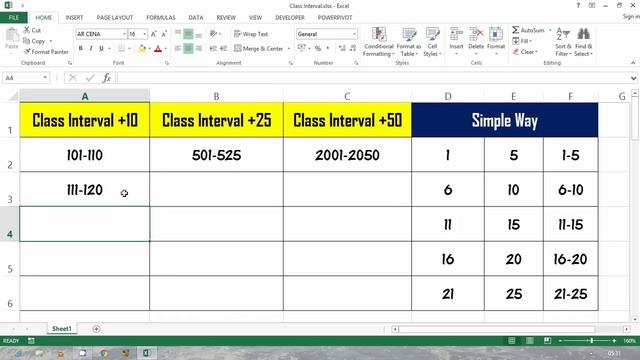Viewport: 640px width, 360px height.
Task: Increase font size with larger A icon
Action: (153, 34)
